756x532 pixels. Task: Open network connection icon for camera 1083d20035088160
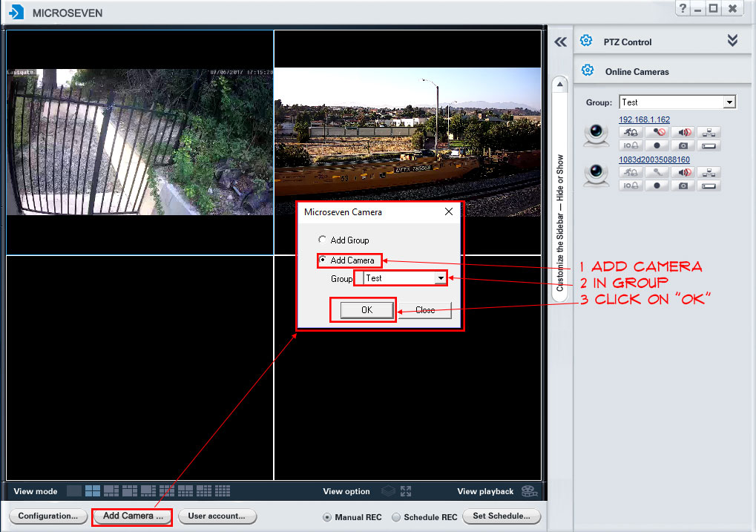709,172
